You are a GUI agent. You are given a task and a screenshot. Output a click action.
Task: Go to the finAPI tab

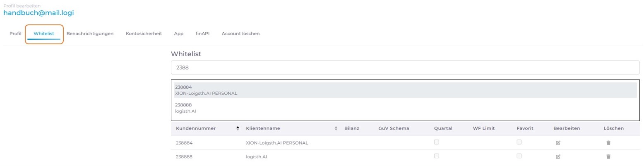(202, 34)
